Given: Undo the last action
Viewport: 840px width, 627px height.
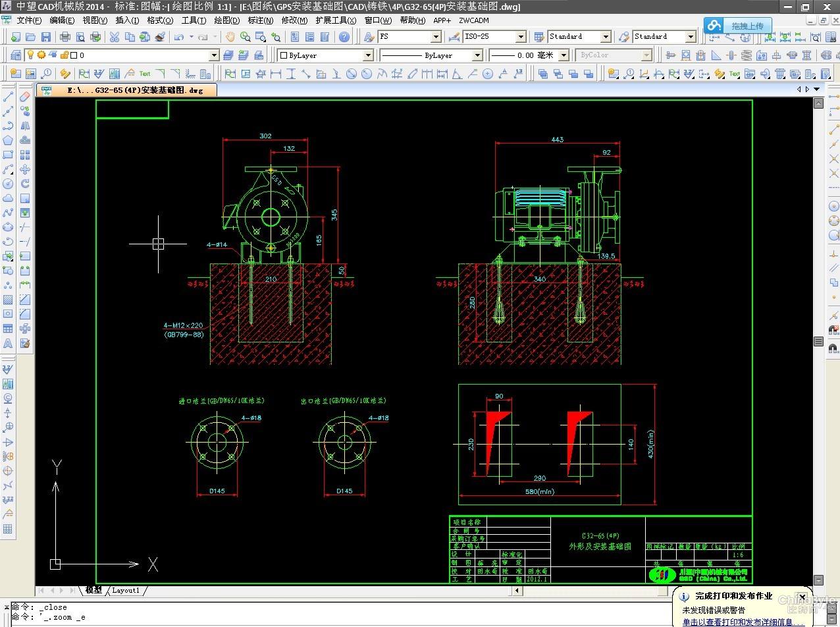Looking at the screenshot, I should coord(178,37).
